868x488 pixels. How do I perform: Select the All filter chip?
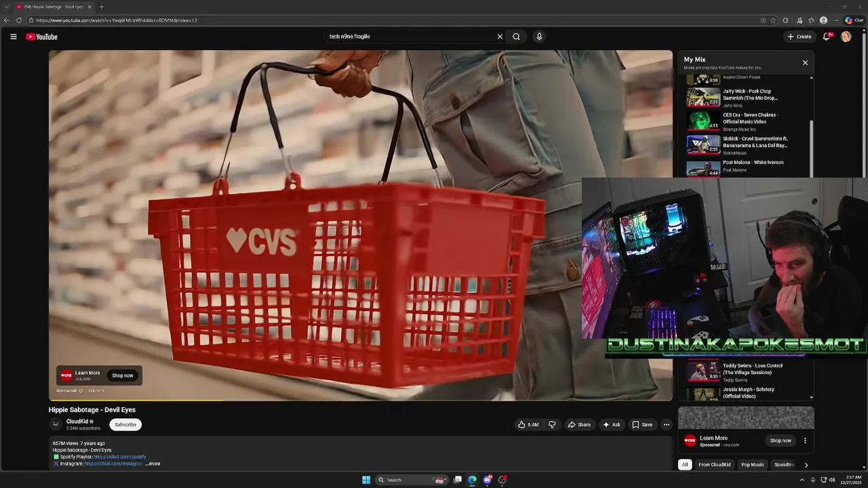point(685,465)
